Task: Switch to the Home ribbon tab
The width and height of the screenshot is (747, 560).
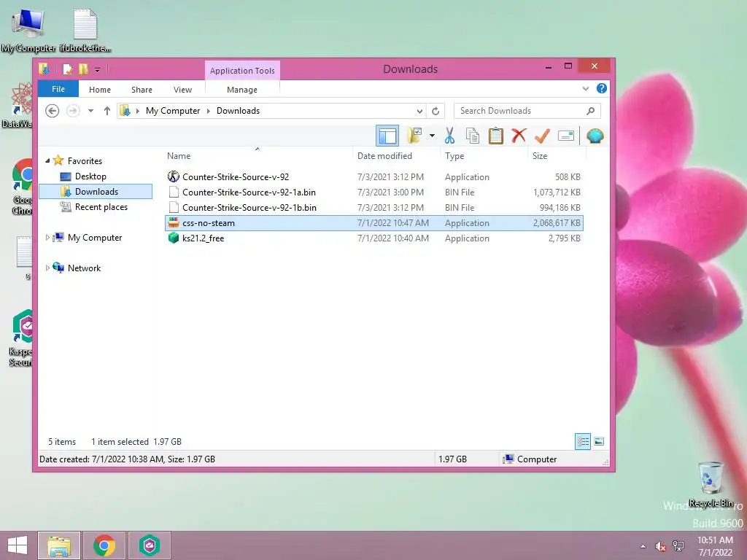Action: pos(99,90)
